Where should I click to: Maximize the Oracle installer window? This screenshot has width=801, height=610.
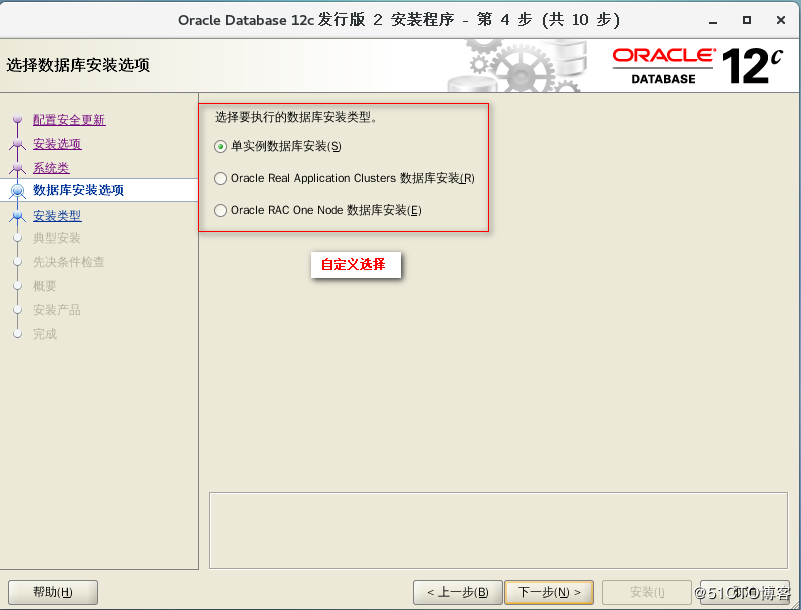[x=747, y=20]
